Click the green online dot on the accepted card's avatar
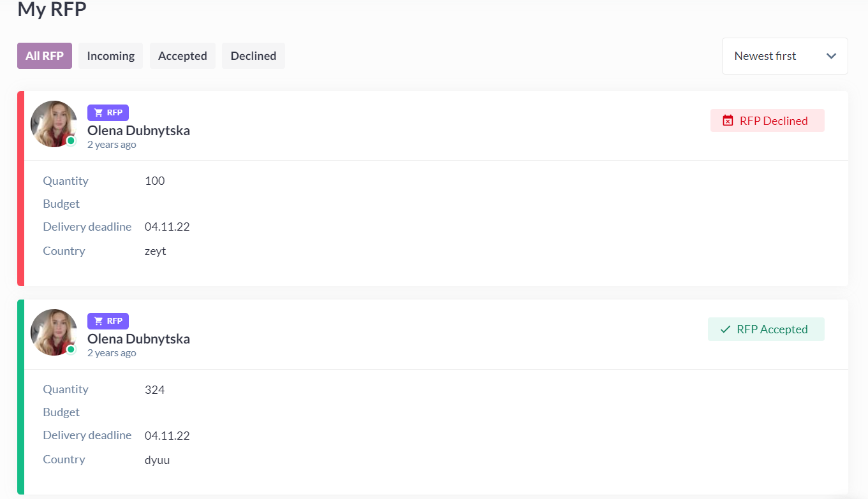Viewport: 868px width, 499px height. click(x=71, y=349)
